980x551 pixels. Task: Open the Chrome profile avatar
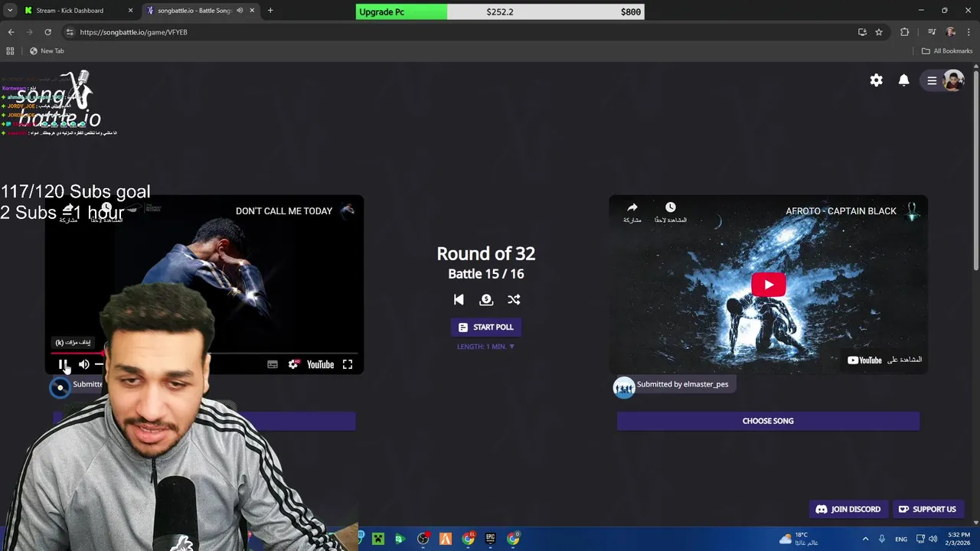(951, 32)
